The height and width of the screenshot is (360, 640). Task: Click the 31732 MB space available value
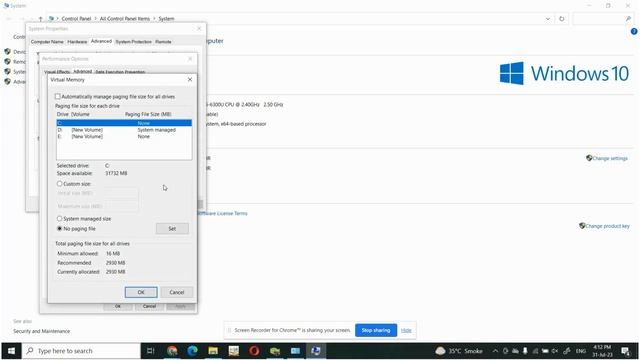point(116,173)
